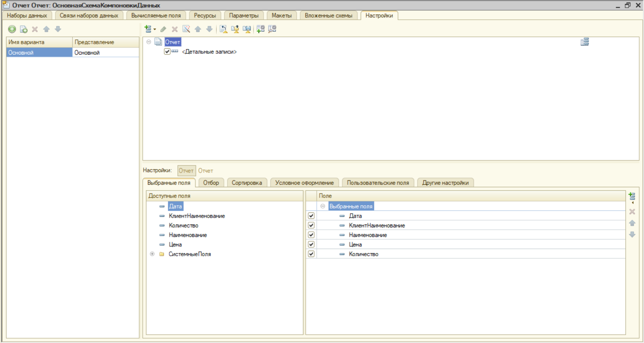Move structure element down
The height and width of the screenshot is (343, 644).
[x=209, y=29]
